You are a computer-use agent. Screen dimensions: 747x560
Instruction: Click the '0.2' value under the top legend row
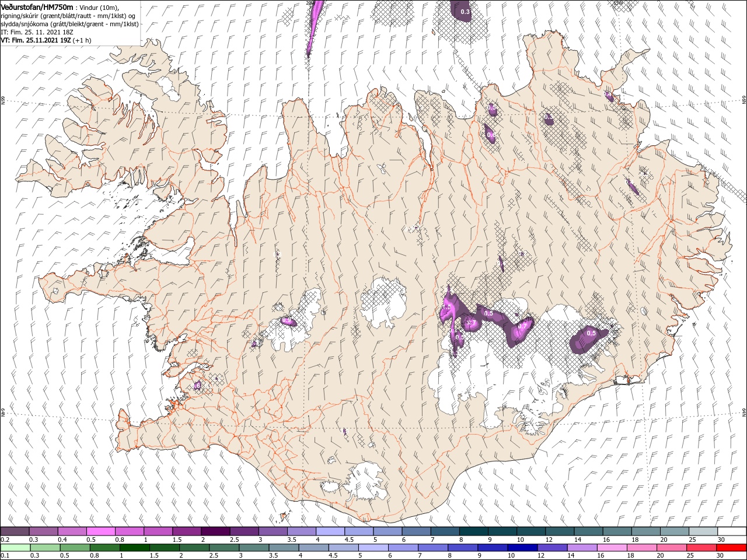coord(5,540)
